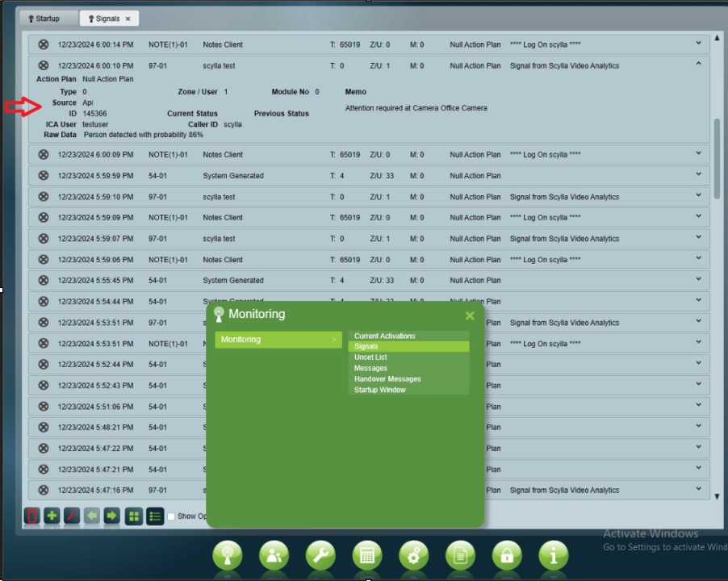Switch to grid view in the toolbar
The image size is (728, 581).
click(x=134, y=516)
